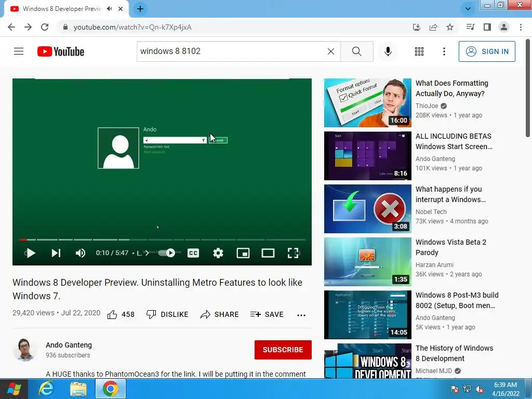This screenshot has width=532, height=399.
Task: Install app icon in address bar
Action: coord(417,27)
